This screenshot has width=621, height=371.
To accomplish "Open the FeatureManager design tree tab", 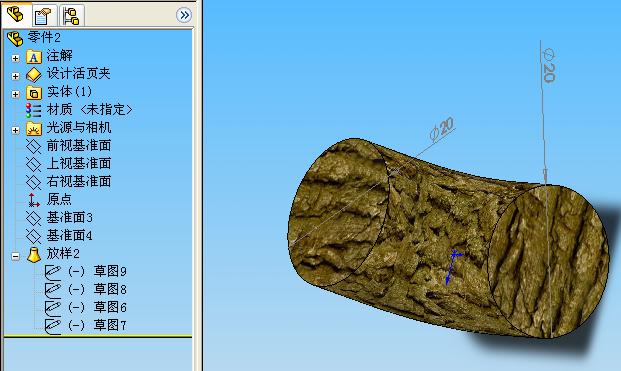I will (16, 15).
